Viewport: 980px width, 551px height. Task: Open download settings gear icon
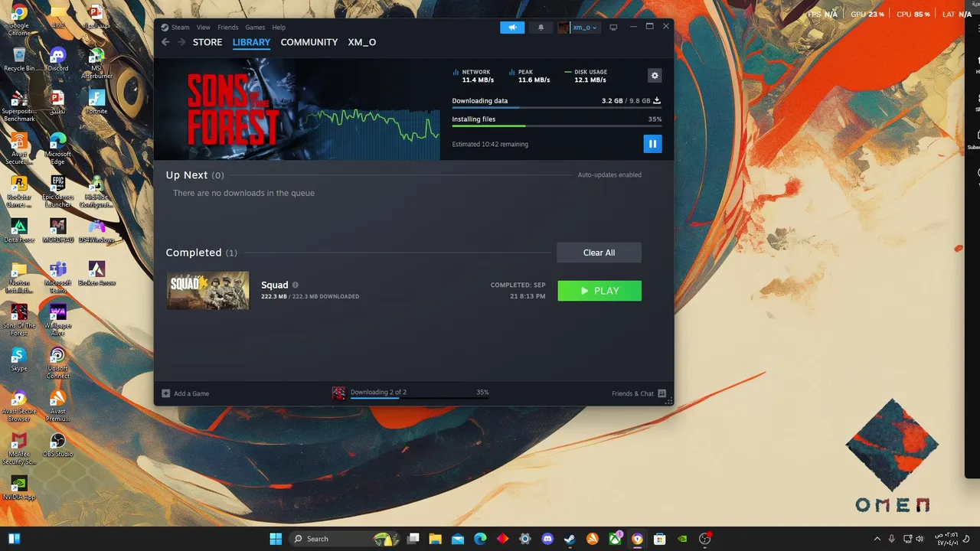pos(654,75)
